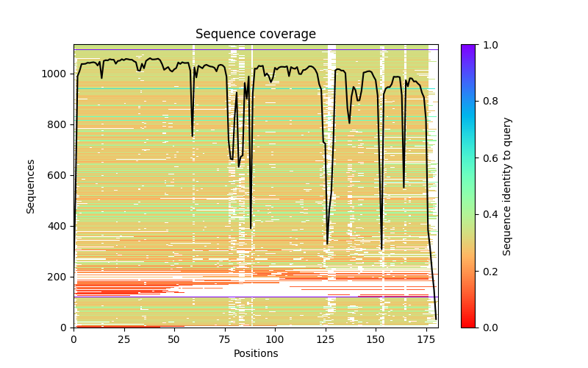Click the "Sequence coverage" plot title
Viewport: 588px width, 368px height.
pyautogui.click(x=255, y=35)
